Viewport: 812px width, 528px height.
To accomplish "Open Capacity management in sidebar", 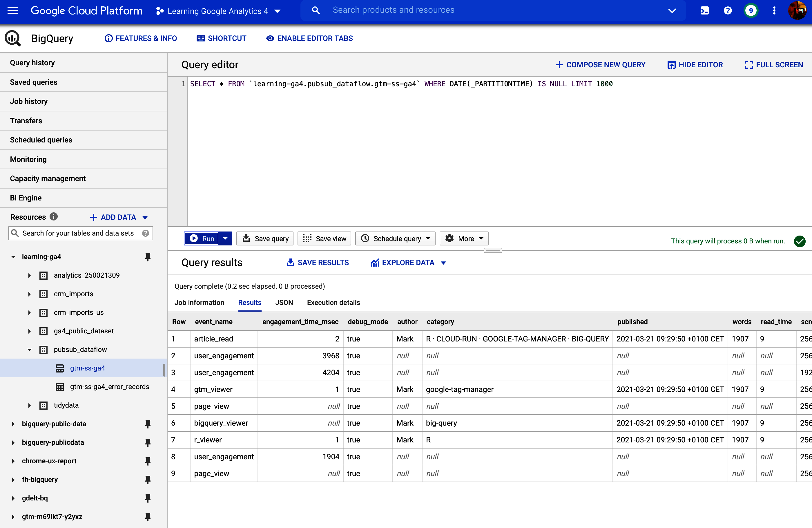I will [84, 178].
